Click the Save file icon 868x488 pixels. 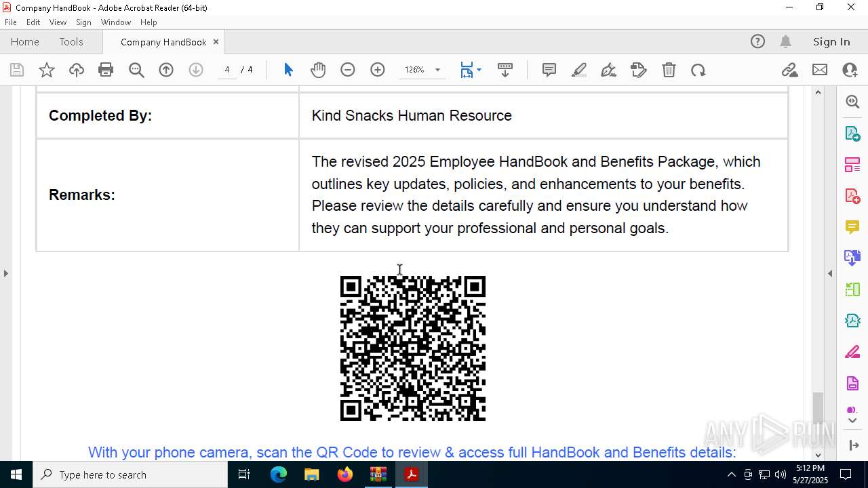tap(17, 70)
